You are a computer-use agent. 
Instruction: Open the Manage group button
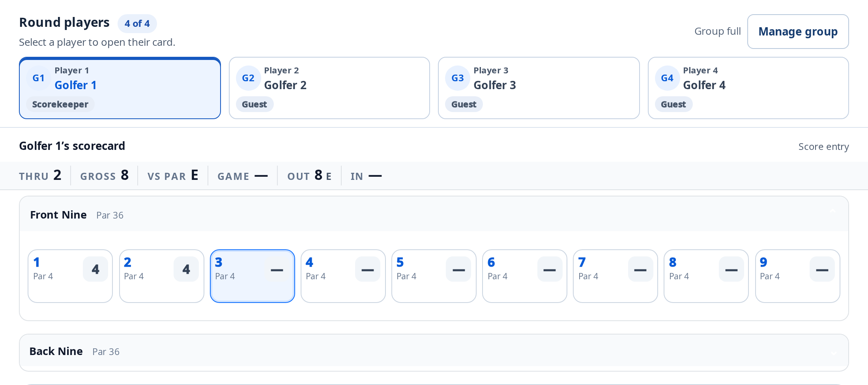click(798, 32)
